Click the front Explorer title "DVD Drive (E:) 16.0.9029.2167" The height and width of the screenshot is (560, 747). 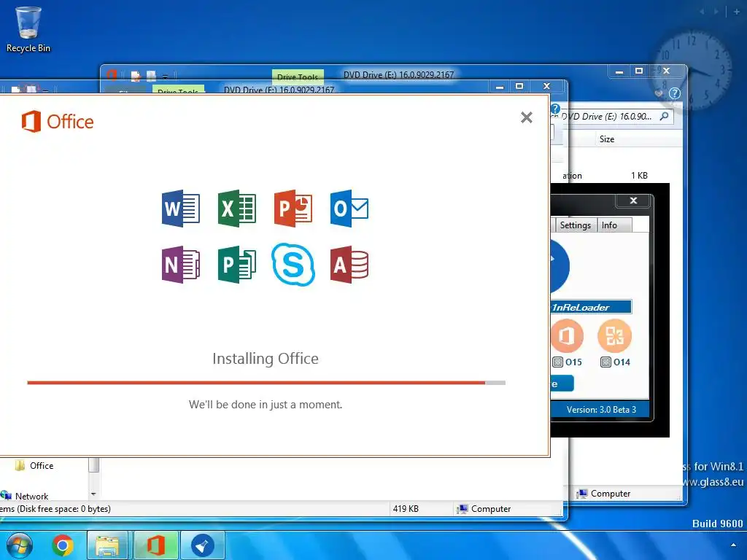click(279, 90)
